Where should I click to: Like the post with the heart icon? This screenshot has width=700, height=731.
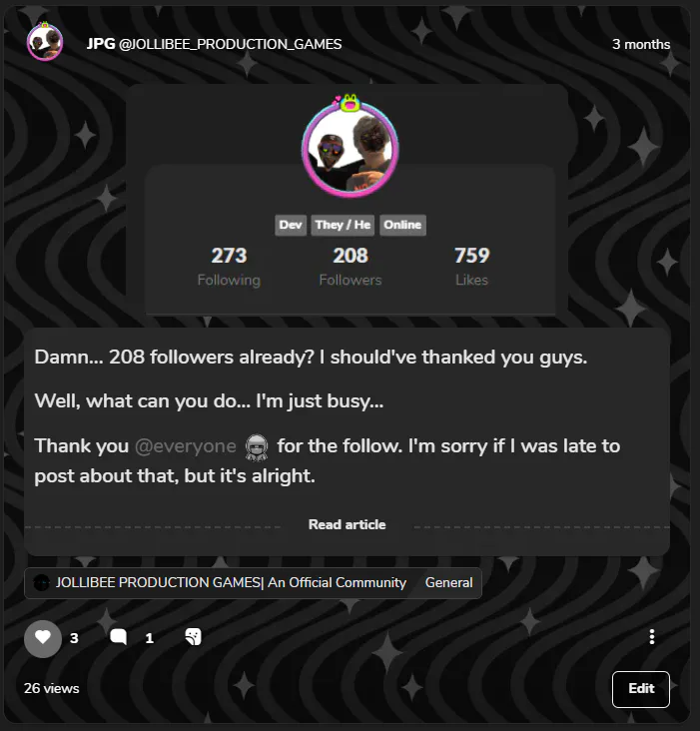42,638
